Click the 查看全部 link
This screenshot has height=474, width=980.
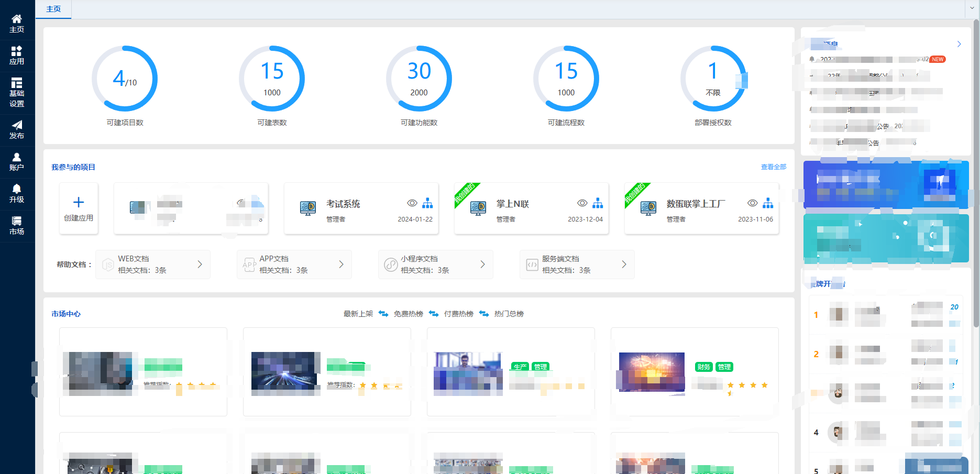coord(774,167)
